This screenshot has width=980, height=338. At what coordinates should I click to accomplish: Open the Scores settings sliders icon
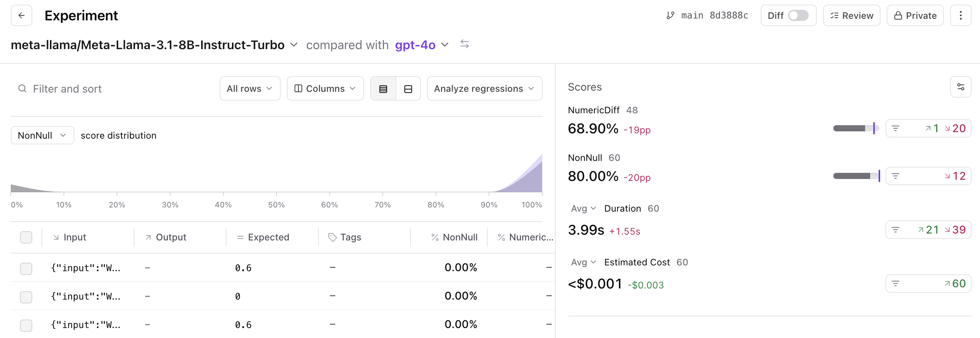960,87
